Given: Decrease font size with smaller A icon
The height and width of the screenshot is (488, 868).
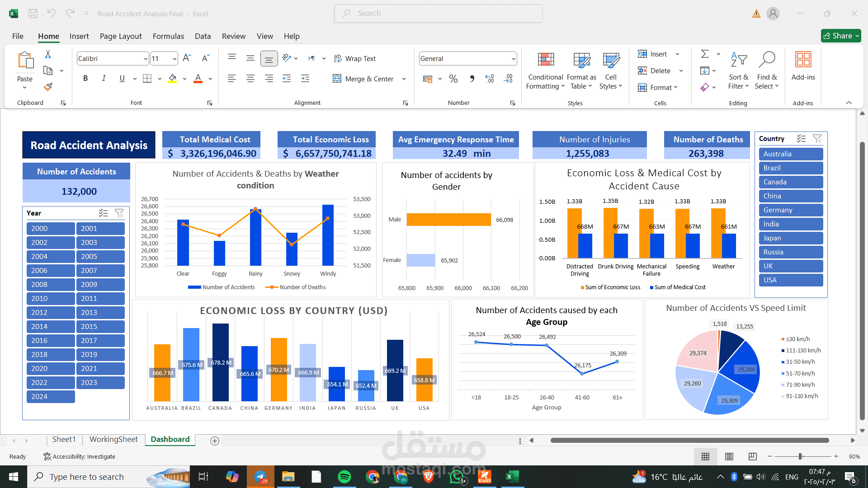Looking at the screenshot, I should pos(206,58).
